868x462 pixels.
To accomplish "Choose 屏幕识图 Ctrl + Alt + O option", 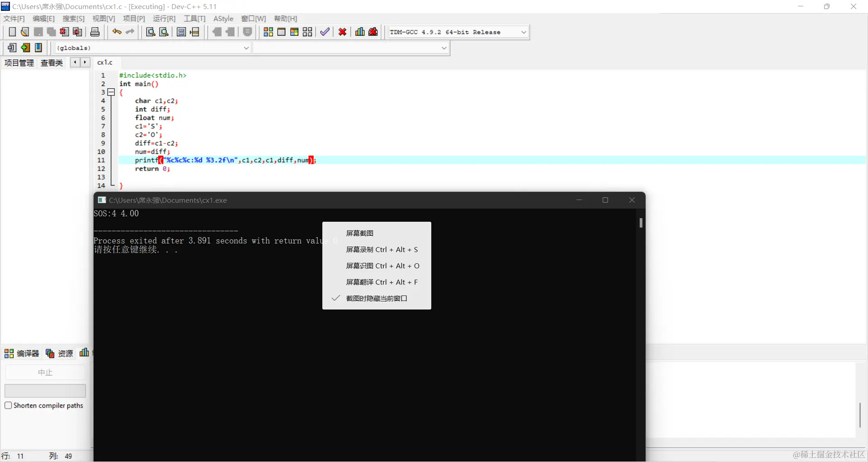I will pyautogui.click(x=377, y=266).
